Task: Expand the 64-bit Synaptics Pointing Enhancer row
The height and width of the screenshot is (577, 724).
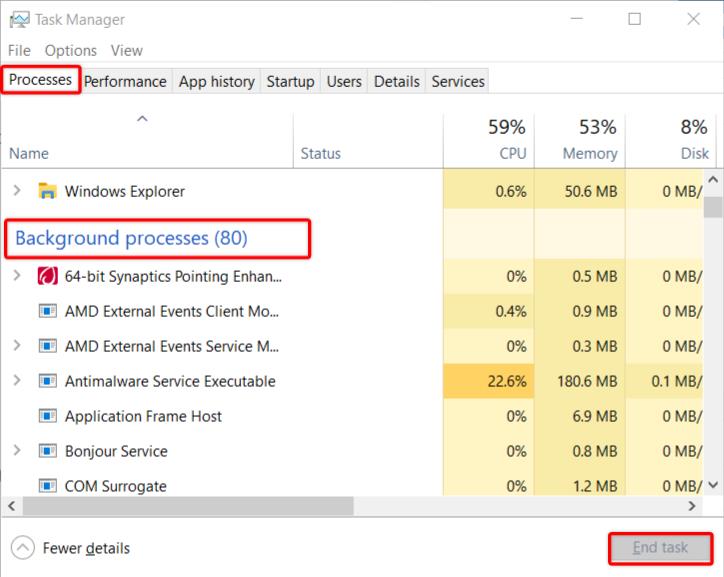Action: (17, 276)
